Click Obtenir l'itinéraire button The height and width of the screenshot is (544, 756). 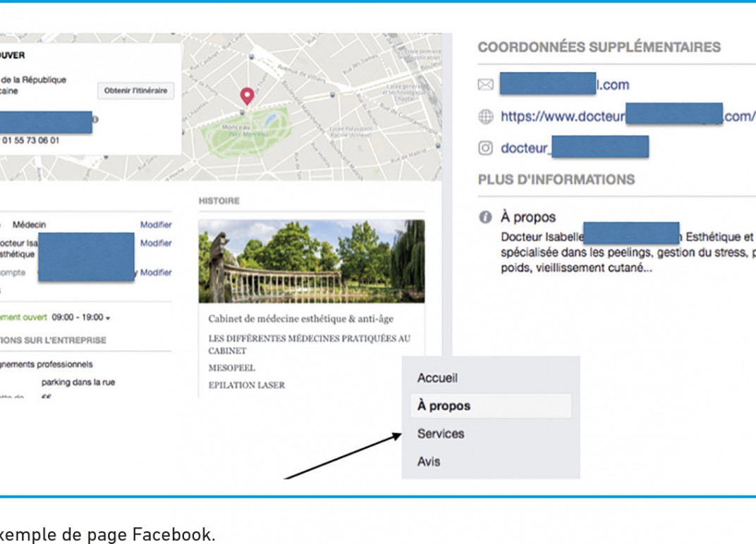135,91
